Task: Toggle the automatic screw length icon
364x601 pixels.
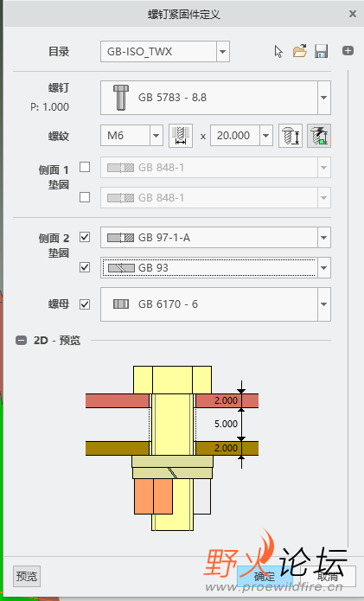Action: (x=319, y=136)
